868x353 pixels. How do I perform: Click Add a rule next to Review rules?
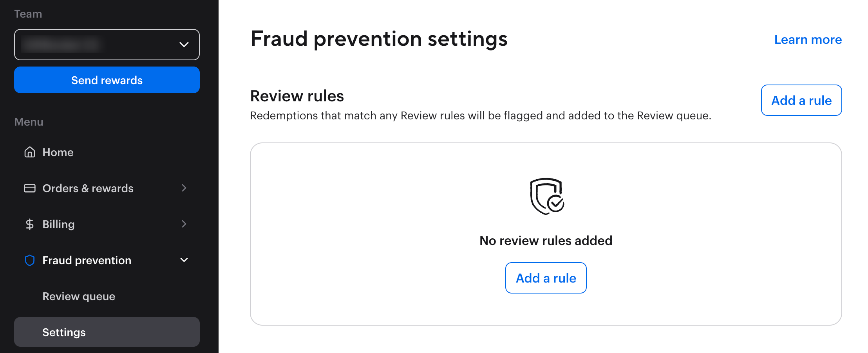801,100
